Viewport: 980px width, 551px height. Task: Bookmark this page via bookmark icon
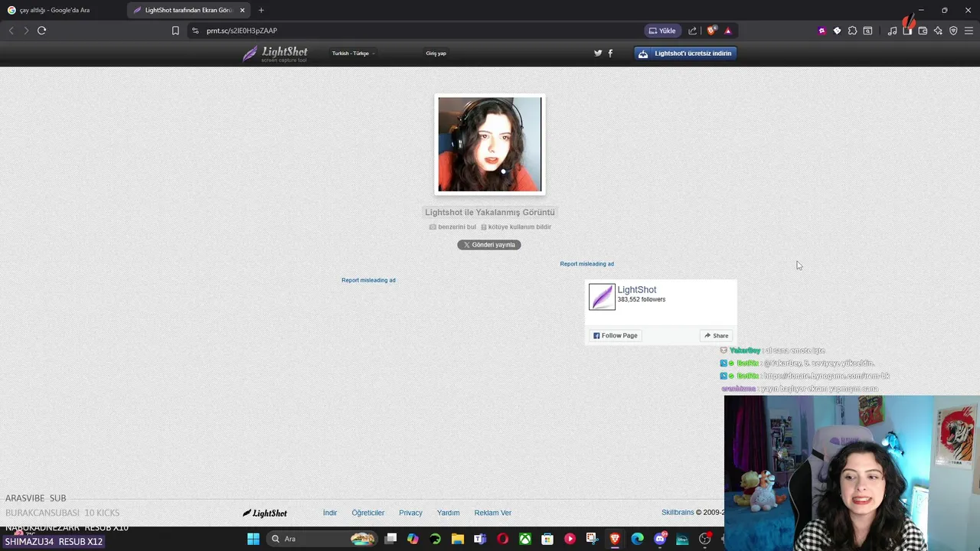[175, 31]
